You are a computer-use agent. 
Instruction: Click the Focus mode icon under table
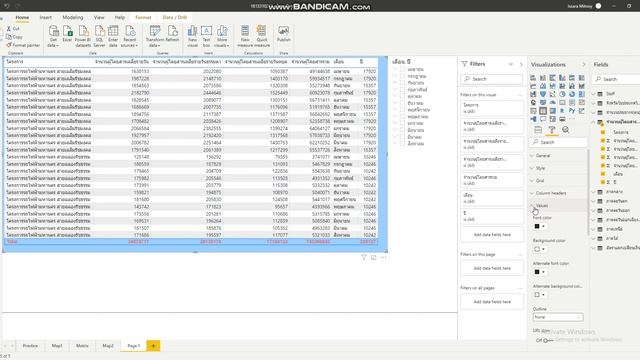[x=373, y=258]
